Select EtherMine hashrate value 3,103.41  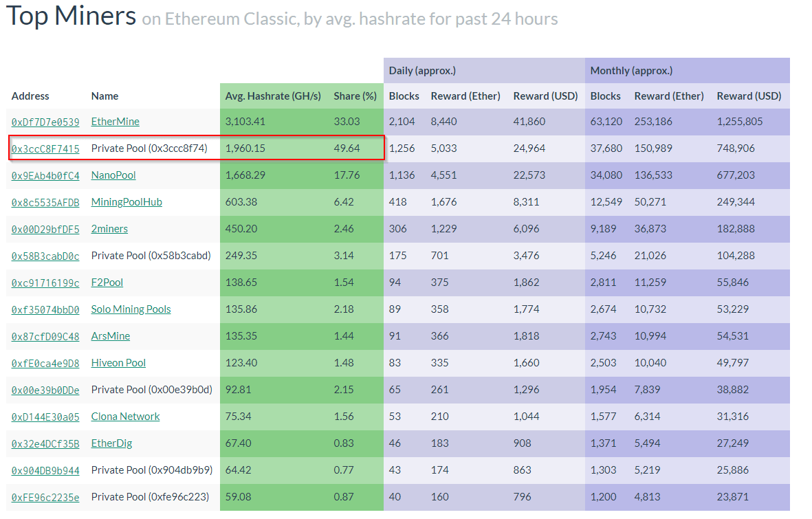click(245, 122)
